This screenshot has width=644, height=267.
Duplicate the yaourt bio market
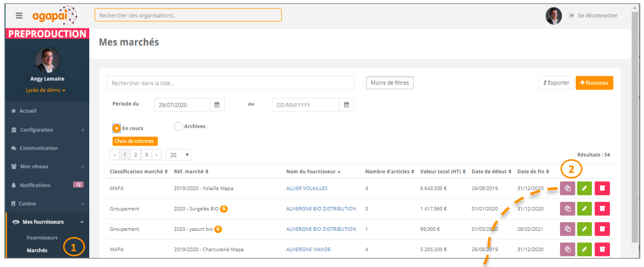[568, 229]
